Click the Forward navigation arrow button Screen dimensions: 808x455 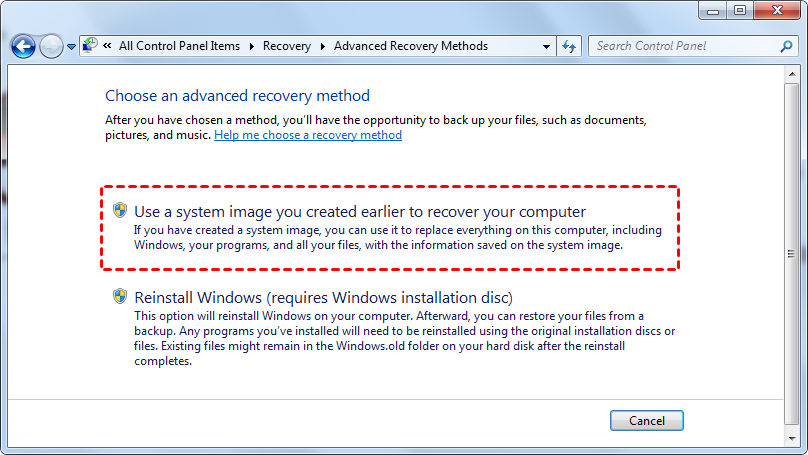coord(52,46)
